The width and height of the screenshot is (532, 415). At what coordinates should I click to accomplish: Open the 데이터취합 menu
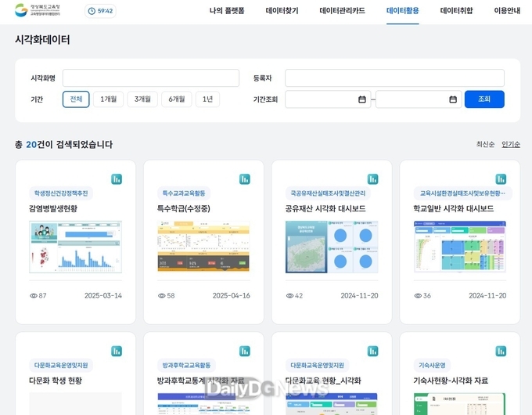click(456, 11)
